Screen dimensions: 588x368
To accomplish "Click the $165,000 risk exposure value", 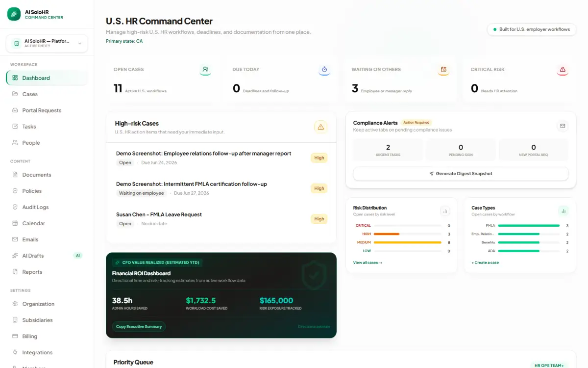I will (276, 300).
